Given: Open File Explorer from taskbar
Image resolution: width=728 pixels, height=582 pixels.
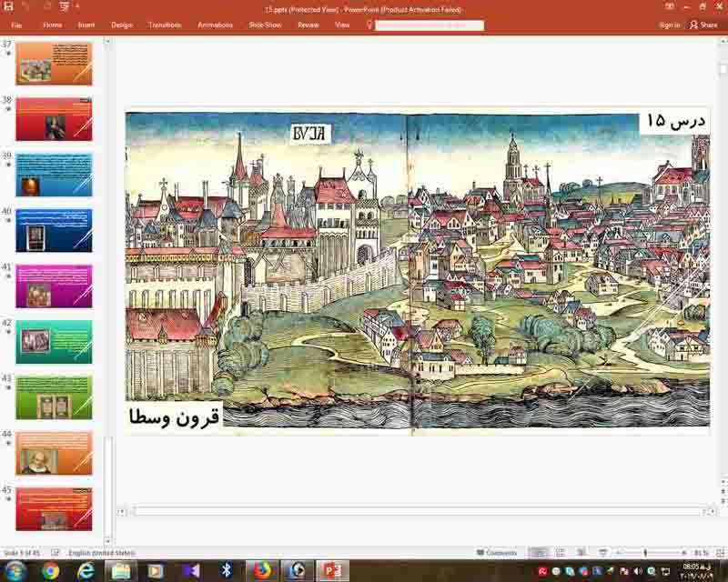Looking at the screenshot, I should coord(121,570).
